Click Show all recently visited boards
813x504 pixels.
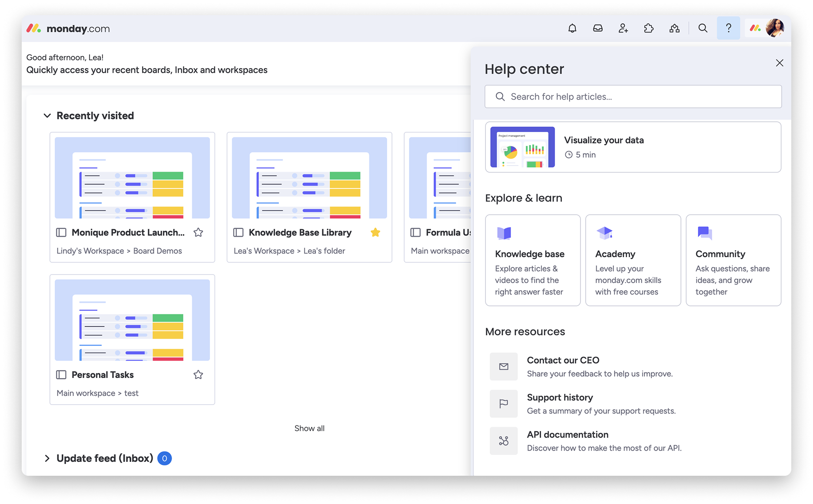309,428
